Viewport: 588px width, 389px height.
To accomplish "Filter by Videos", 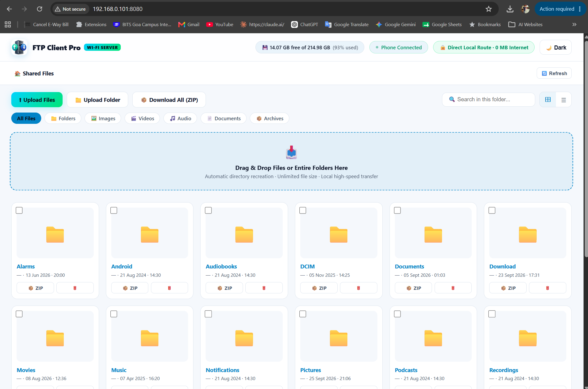I will [x=142, y=118].
